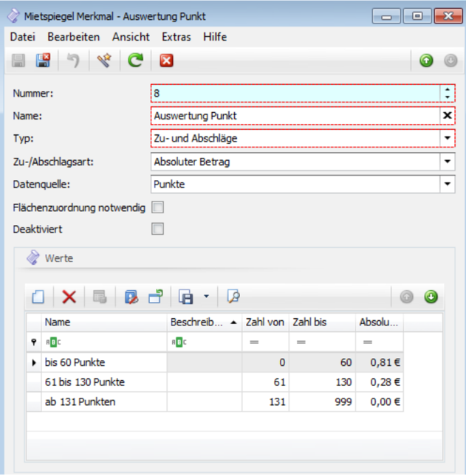The height and width of the screenshot is (476, 466).
Task: Expand the Typ dropdown
Action: pyautogui.click(x=447, y=138)
